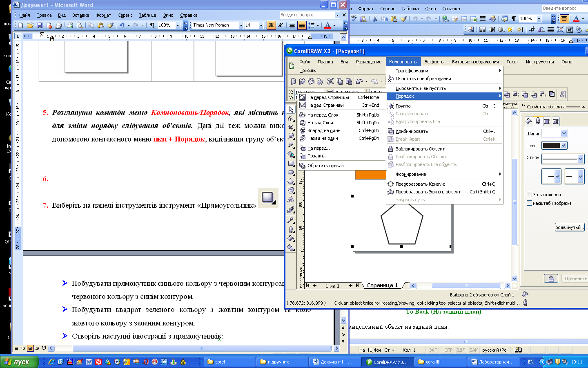Click Format Painter brush in Документ1 Word toolbar

(x=110, y=25)
